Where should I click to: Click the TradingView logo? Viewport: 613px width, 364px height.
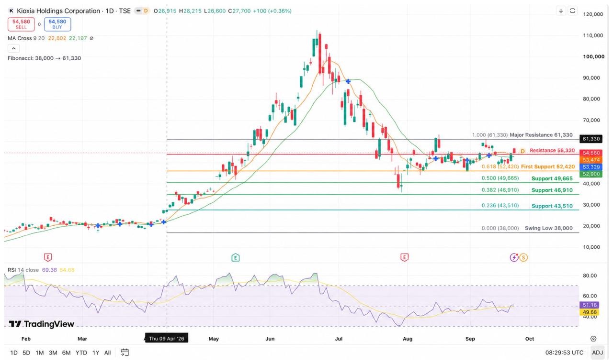tap(42, 324)
